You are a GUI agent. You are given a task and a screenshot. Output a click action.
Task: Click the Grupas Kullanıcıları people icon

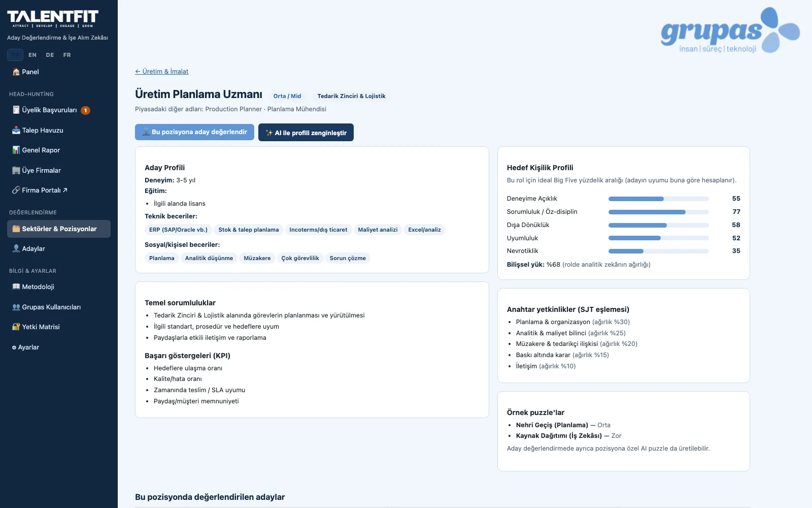point(16,307)
